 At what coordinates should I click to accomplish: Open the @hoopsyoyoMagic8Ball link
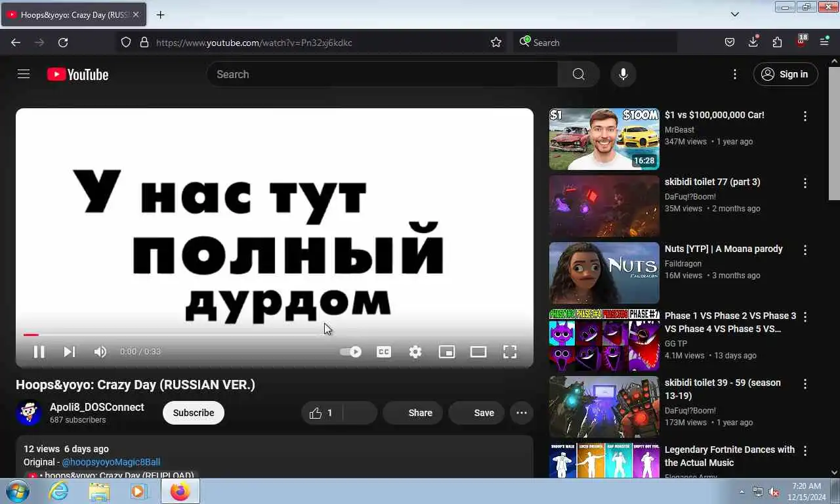pyautogui.click(x=111, y=462)
